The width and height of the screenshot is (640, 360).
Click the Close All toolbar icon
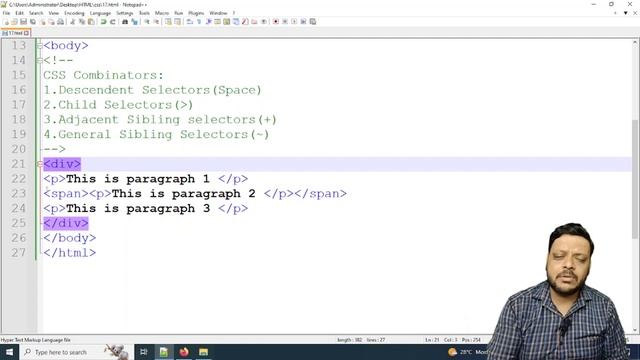(x=51, y=22)
